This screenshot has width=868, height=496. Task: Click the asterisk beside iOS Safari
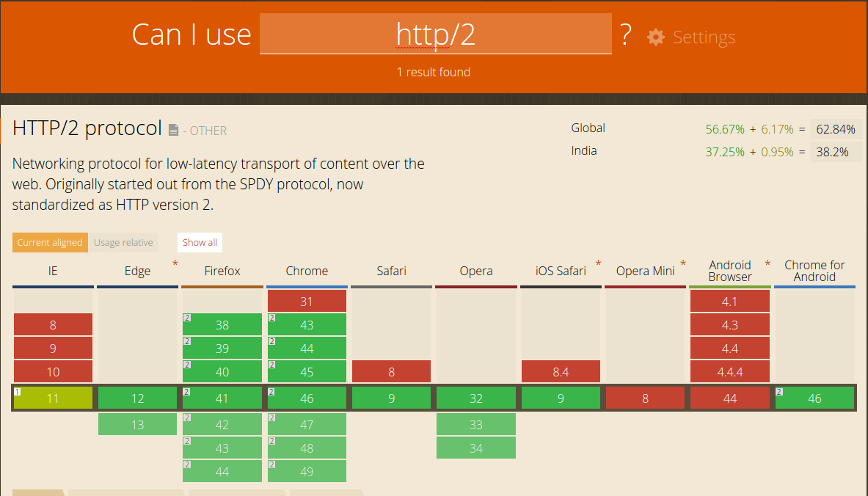[598, 263]
